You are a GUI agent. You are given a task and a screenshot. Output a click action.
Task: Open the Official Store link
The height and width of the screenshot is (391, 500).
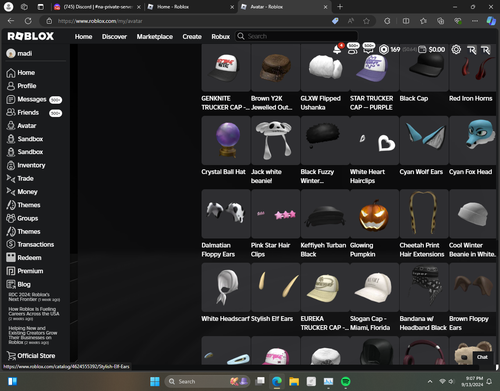pyautogui.click(x=31, y=356)
